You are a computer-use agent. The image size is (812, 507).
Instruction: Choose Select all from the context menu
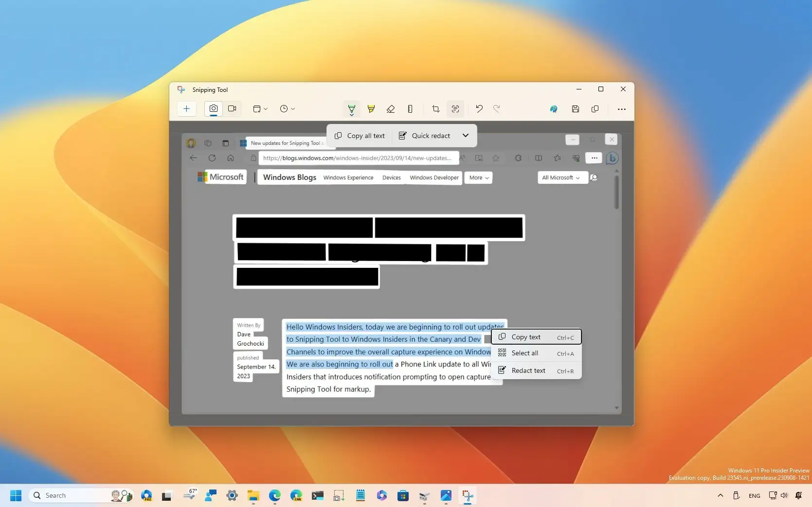coord(524,353)
